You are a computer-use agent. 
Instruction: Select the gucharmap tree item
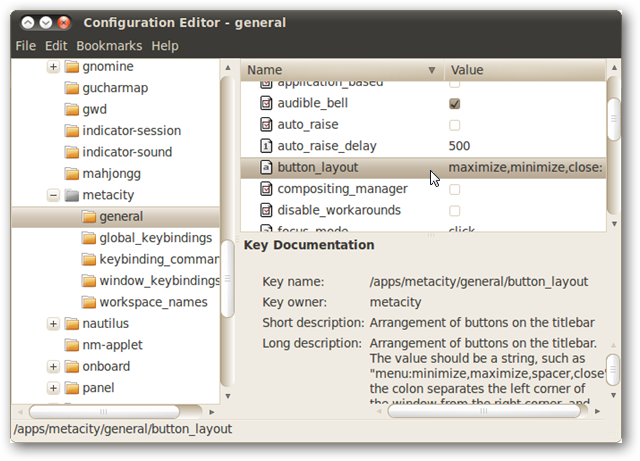click(115, 88)
